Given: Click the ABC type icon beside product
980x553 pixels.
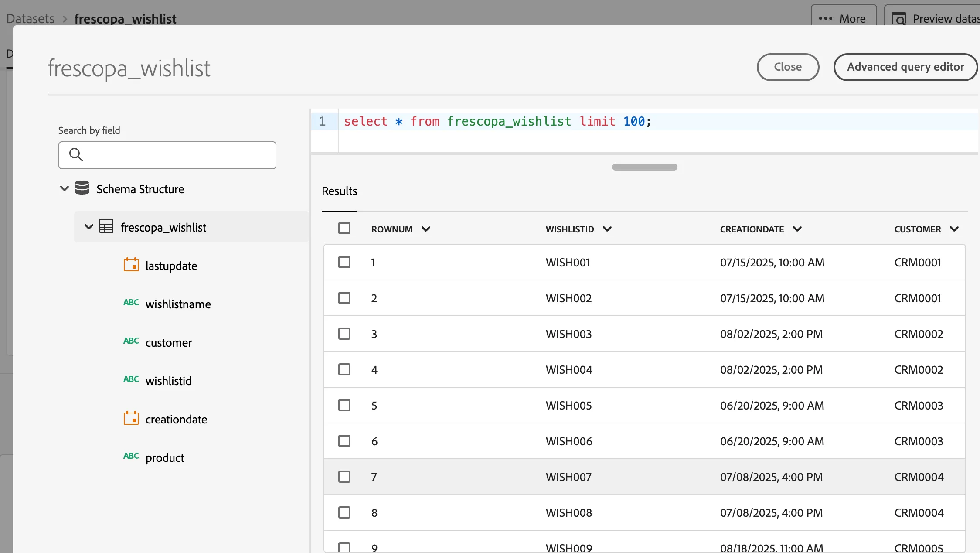Looking at the screenshot, I should pos(131,456).
